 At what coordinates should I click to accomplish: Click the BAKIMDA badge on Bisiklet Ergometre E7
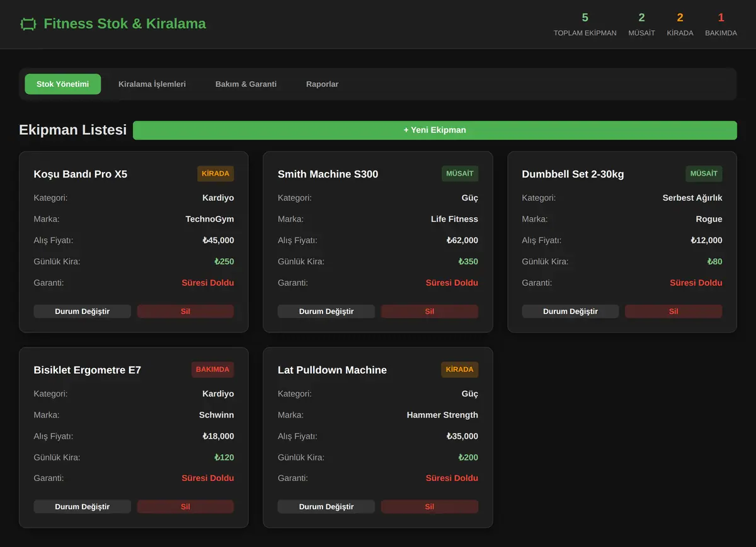coord(213,369)
